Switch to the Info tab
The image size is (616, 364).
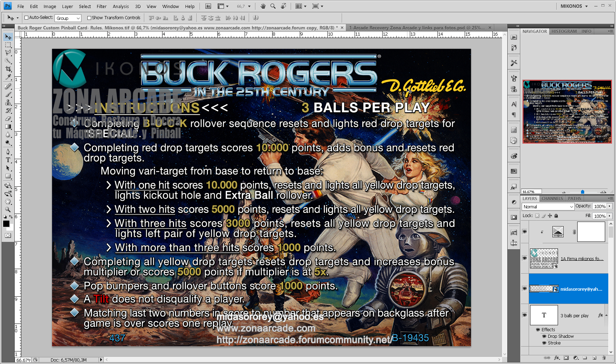pyautogui.click(x=586, y=31)
